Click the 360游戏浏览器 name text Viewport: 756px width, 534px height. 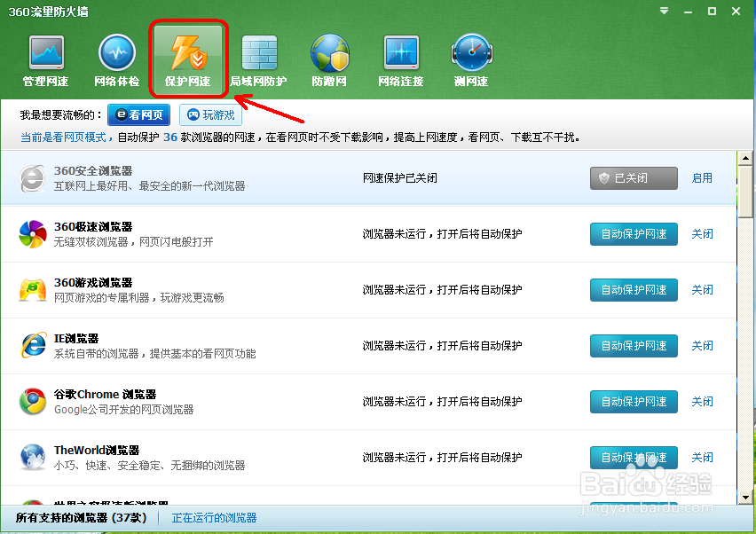[93, 283]
